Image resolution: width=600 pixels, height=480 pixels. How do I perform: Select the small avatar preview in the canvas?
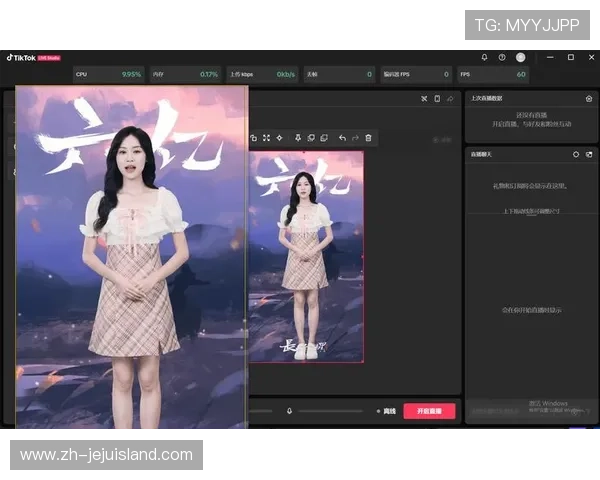pos(306,257)
